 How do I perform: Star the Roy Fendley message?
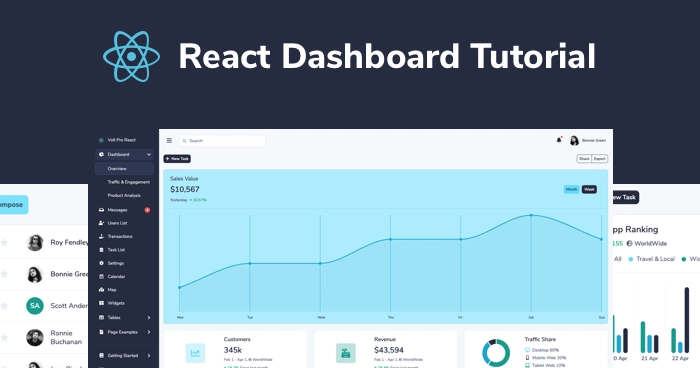4,243
